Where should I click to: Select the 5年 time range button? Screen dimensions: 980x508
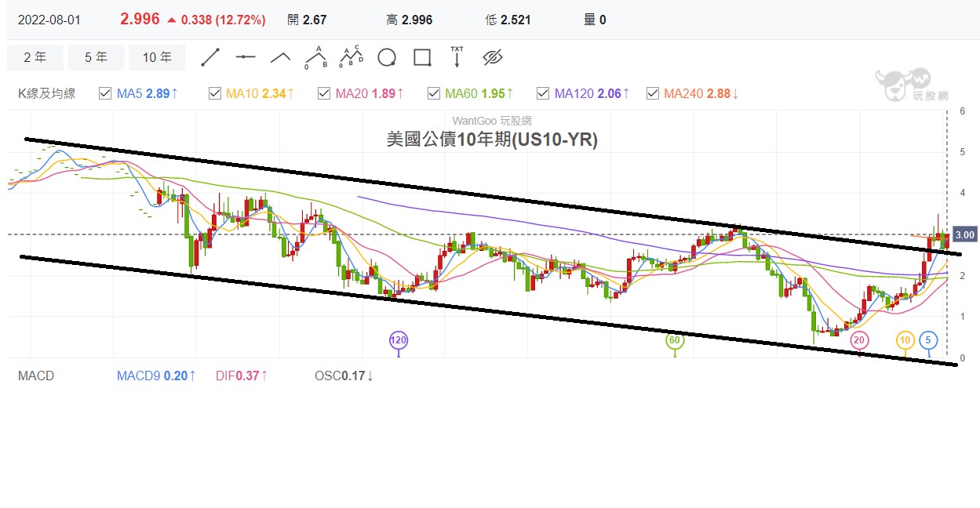96,57
